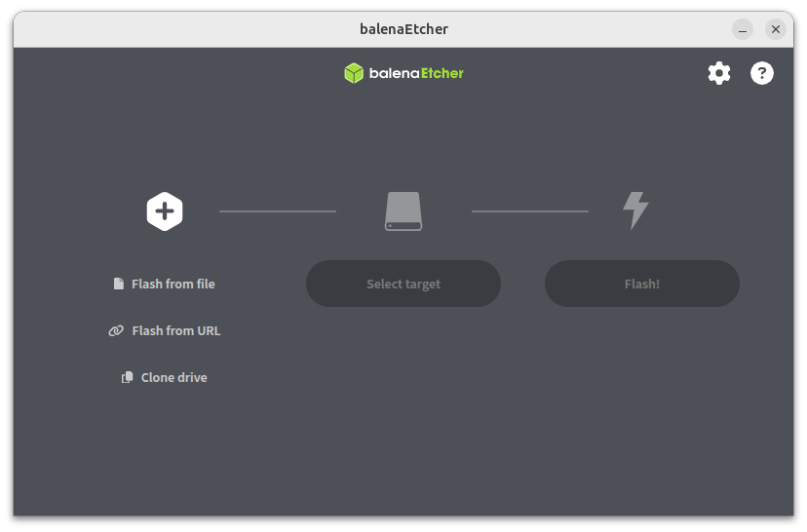807x532 pixels.
Task: Minimize the balenaEtcher window
Action: tap(743, 29)
